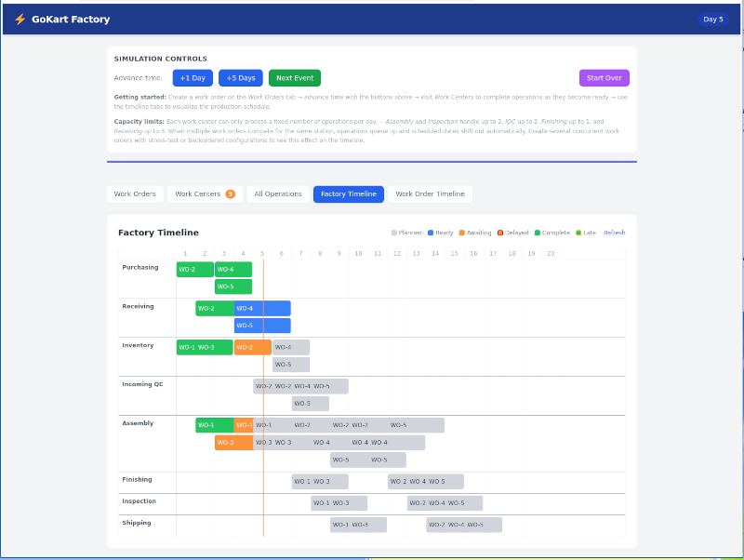Viewport: 744px width, 560px height.
Task: Select the Factory Timeline tab
Action: click(x=349, y=194)
